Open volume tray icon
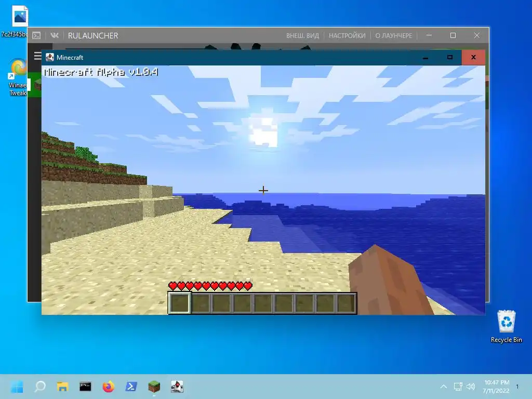The image size is (532, 399). [x=471, y=387]
